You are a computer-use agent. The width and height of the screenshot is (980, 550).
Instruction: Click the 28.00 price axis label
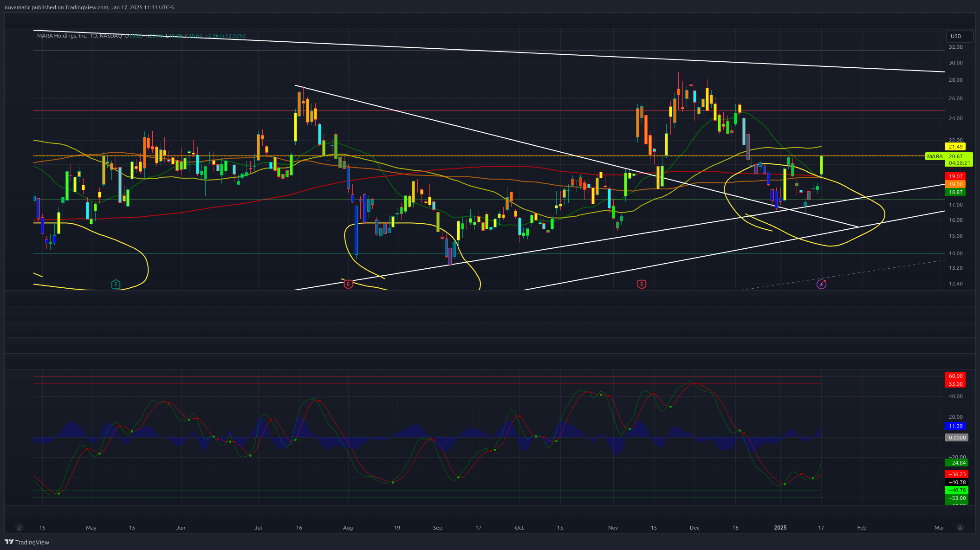click(x=955, y=80)
